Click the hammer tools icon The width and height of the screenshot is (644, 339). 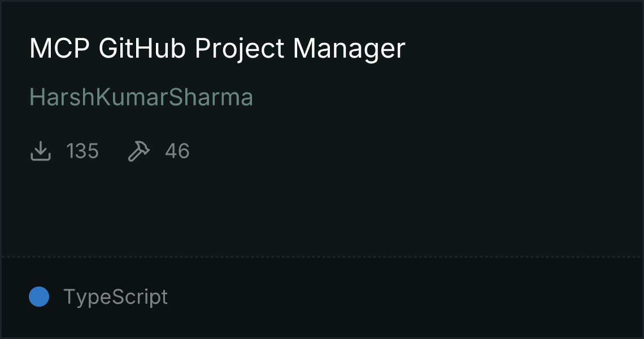point(139,151)
